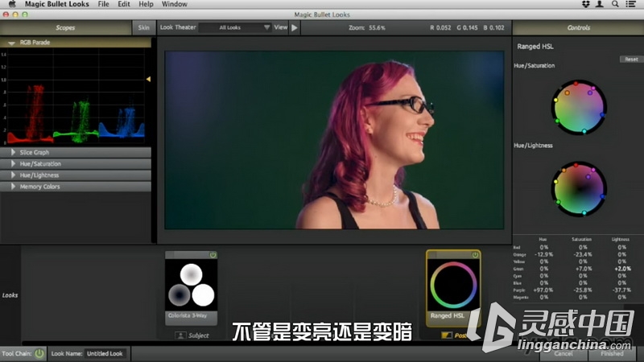The image size is (644, 362).
Task: Open Spotlight search
Action: [x=615, y=4]
